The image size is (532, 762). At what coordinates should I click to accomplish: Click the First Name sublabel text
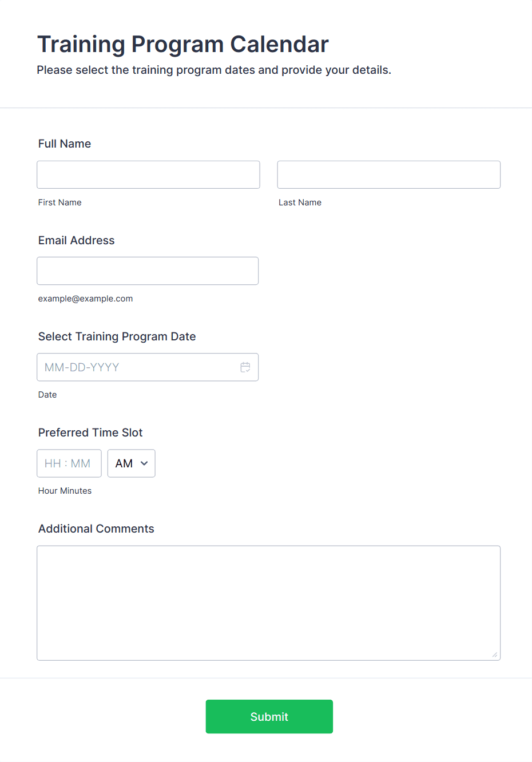[x=60, y=203]
